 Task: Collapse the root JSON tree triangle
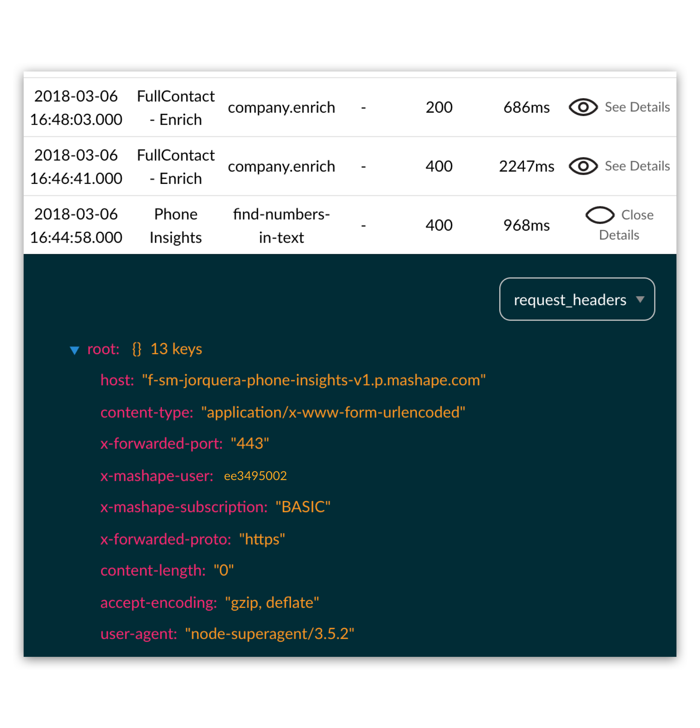pos(75,350)
